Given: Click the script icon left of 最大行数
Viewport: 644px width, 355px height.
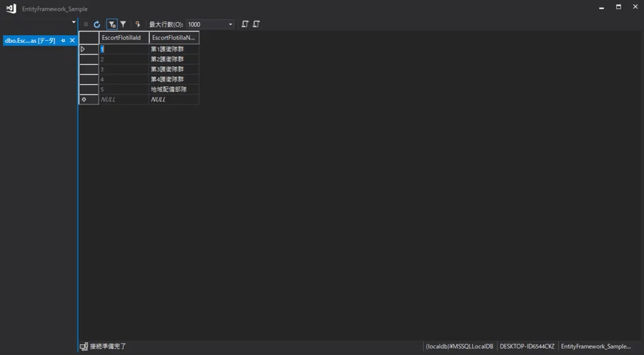Looking at the screenshot, I should point(138,25).
